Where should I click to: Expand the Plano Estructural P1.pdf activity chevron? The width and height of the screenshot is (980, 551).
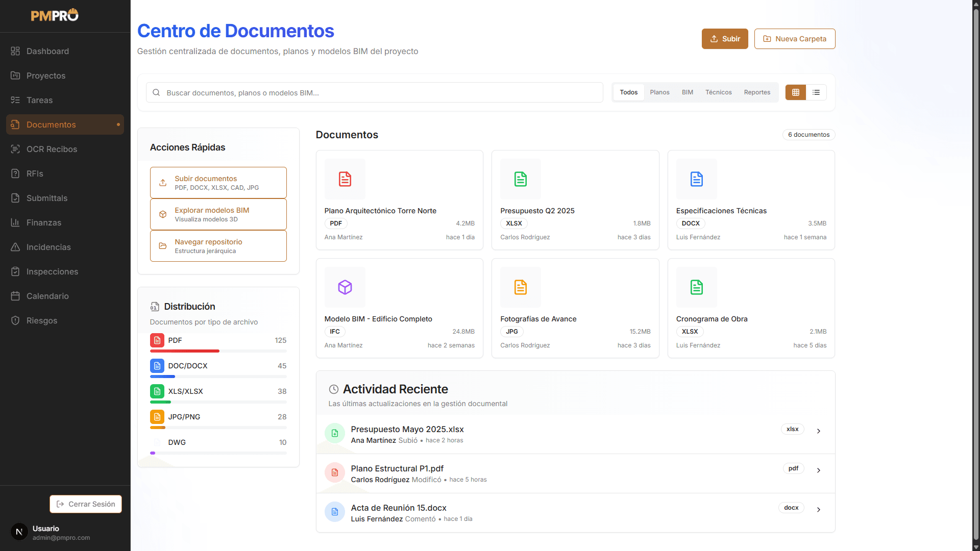pyautogui.click(x=819, y=470)
